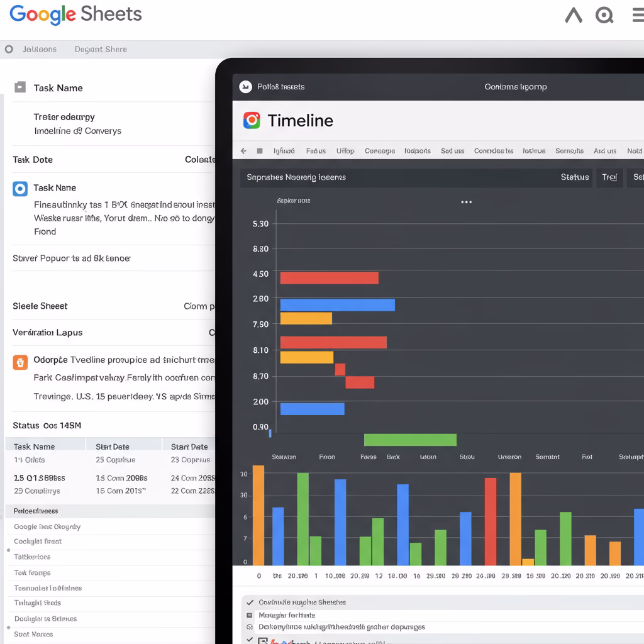Click the Snpnalres Nooterig iosenes heading
Screen dimensions: 644x644
[x=296, y=177]
